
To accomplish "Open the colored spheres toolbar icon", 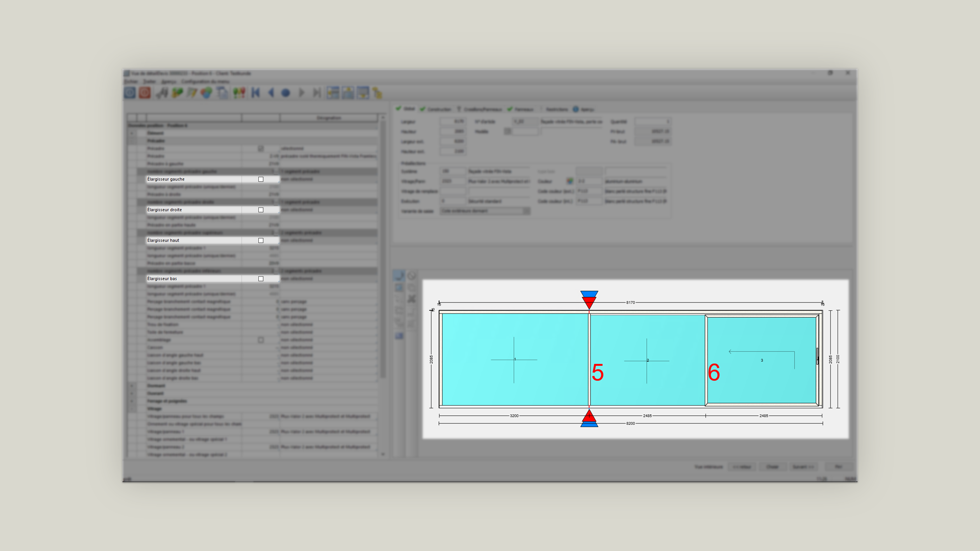I will tap(206, 92).
